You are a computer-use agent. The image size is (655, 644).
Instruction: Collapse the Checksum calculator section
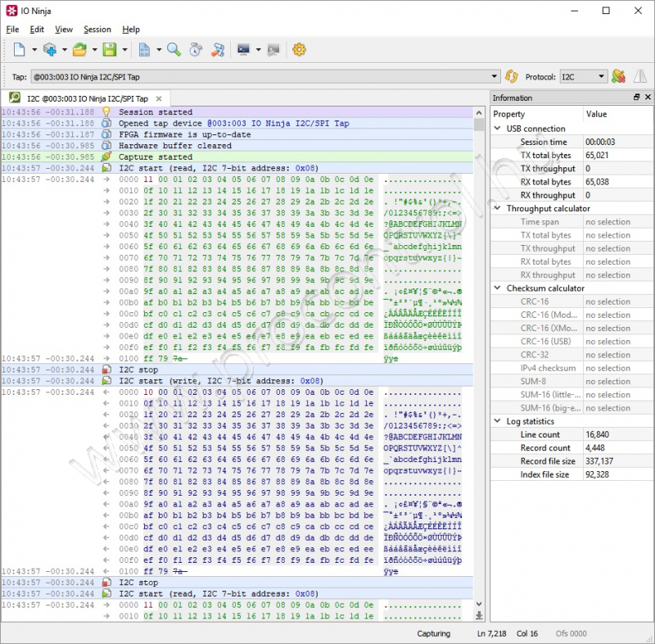tap(498, 288)
